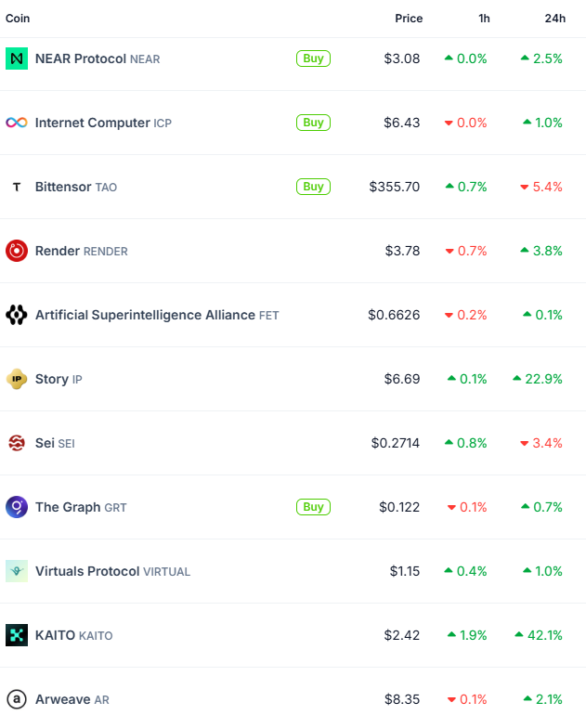Open the Virtuals Protocol coin name link
Screen dimensions: 586x728
[x=87, y=571]
